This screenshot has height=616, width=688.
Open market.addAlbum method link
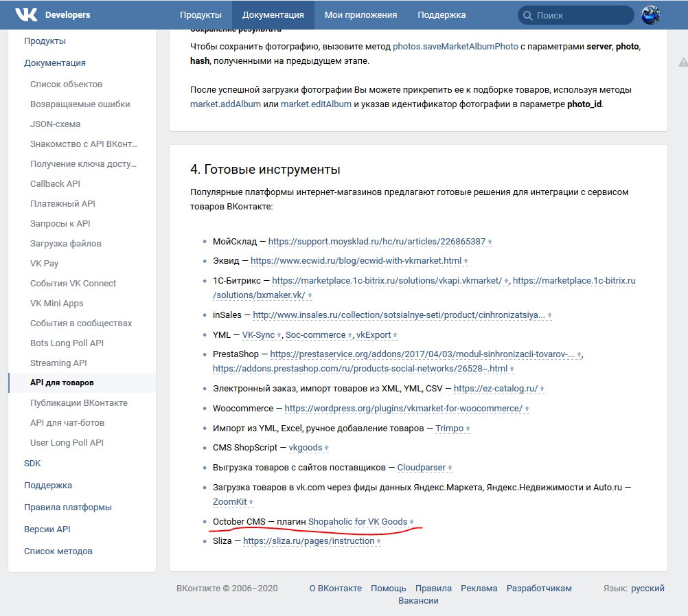225,104
